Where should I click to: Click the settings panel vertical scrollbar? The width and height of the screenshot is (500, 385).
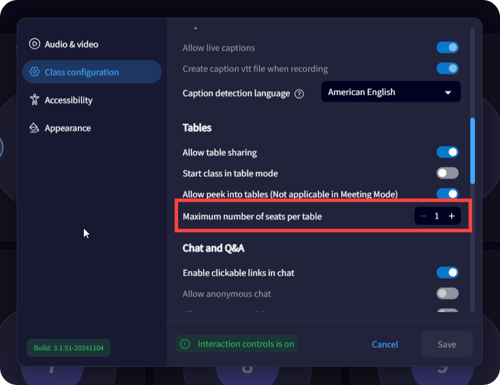472,151
